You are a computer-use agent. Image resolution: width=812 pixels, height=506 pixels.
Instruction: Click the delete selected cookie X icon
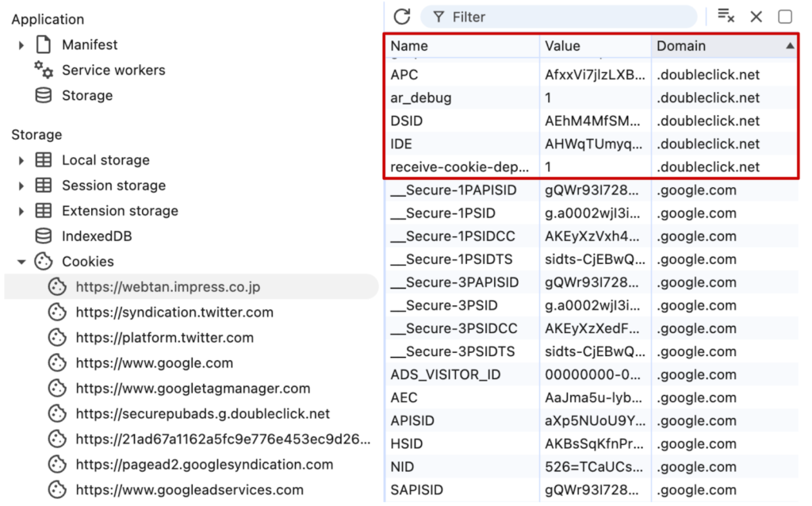[x=756, y=17]
